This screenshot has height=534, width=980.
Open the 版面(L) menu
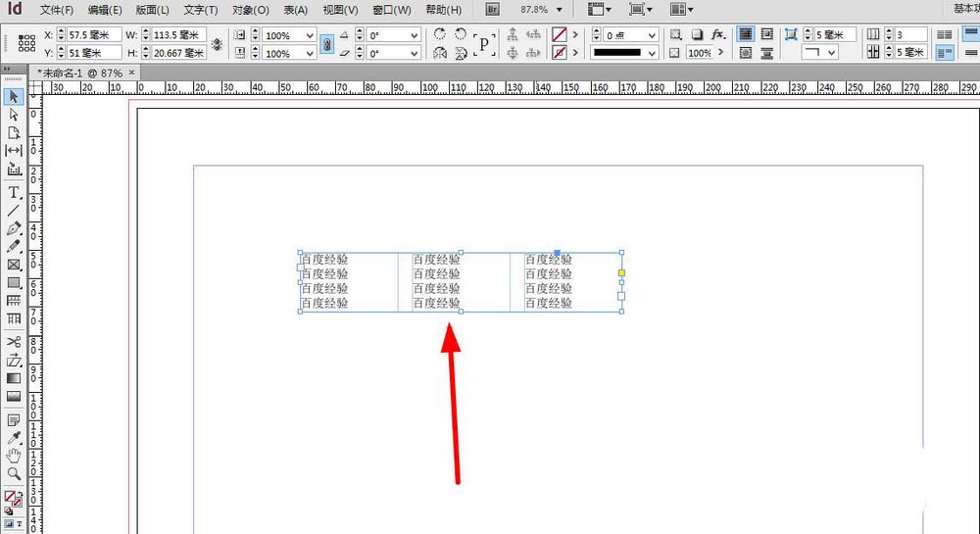(x=152, y=10)
